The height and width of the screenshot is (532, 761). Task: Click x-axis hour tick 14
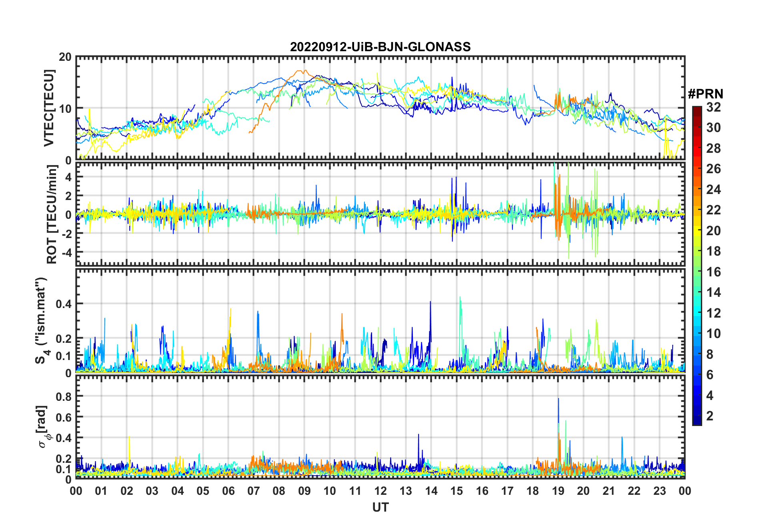[x=431, y=491]
